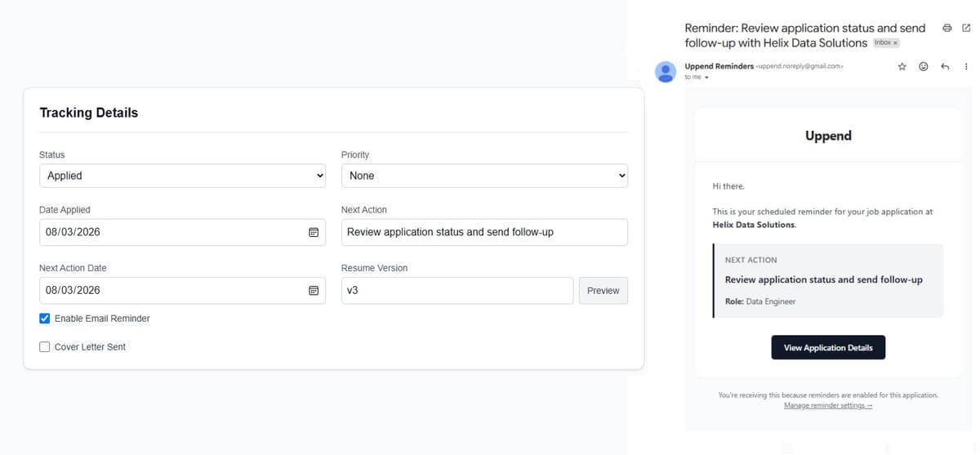980x455 pixels.
Task: Expand the Priority dropdown showing None
Action: pyautogui.click(x=484, y=176)
